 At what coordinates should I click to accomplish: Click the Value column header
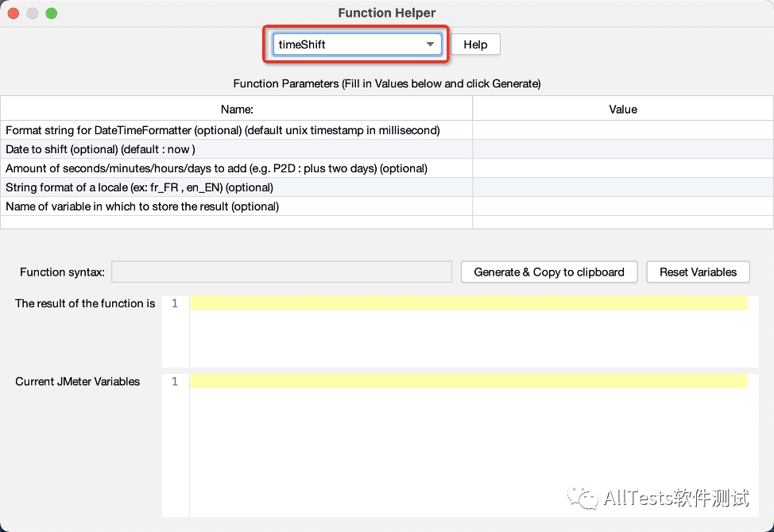623,109
